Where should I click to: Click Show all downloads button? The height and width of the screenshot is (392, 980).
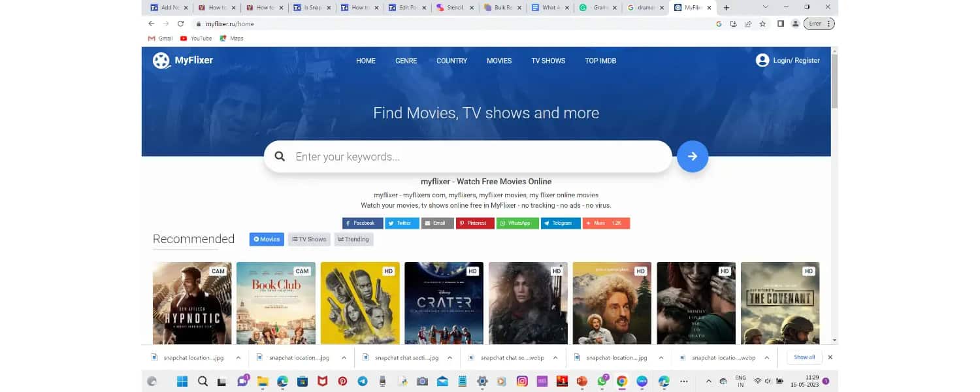click(804, 357)
